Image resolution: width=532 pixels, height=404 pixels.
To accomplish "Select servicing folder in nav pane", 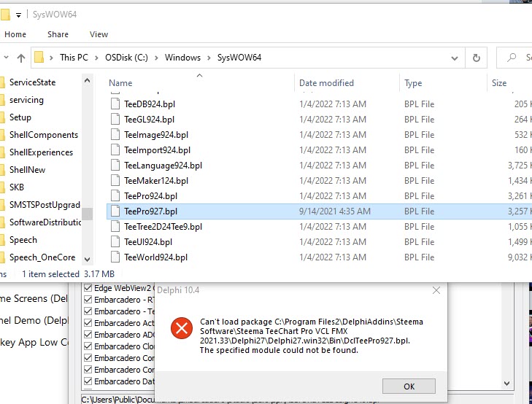I will point(26,100).
